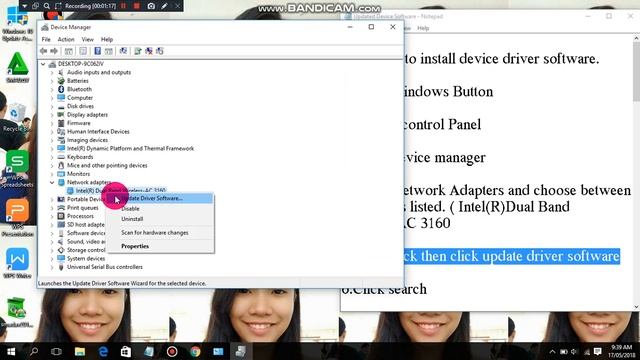The image size is (640, 360).
Task: Open Task View on the taskbar
Action: click(x=56, y=351)
